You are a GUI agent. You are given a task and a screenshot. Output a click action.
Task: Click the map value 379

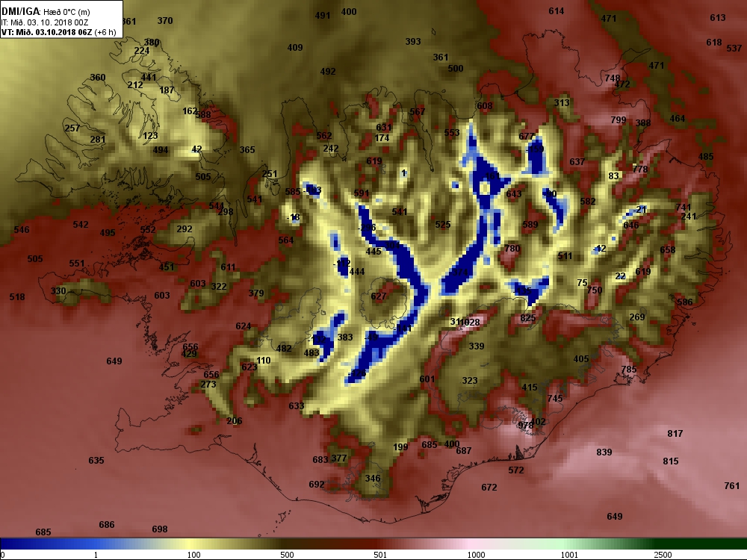point(256,293)
